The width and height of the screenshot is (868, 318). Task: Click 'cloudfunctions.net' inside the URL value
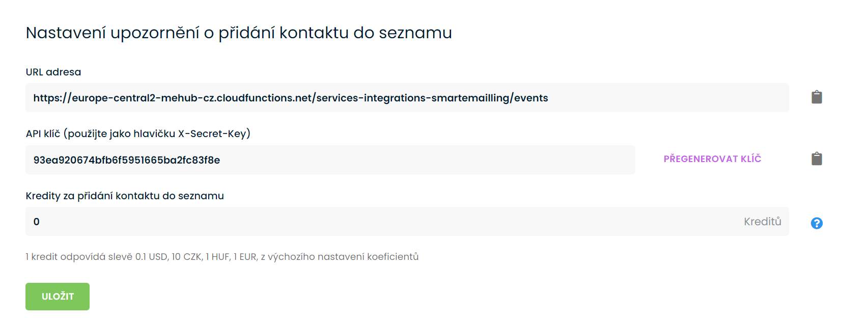(x=264, y=98)
